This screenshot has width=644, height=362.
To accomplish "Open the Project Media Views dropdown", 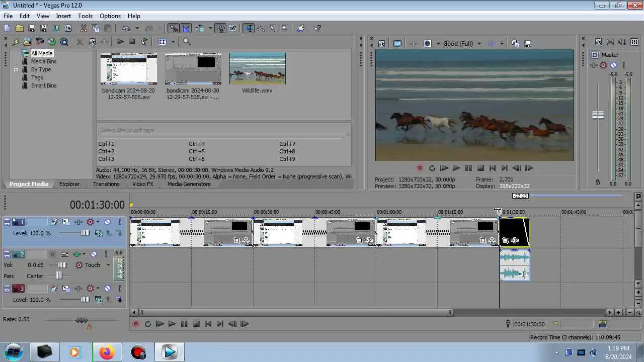I will pyautogui.click(x=173, y=42).
